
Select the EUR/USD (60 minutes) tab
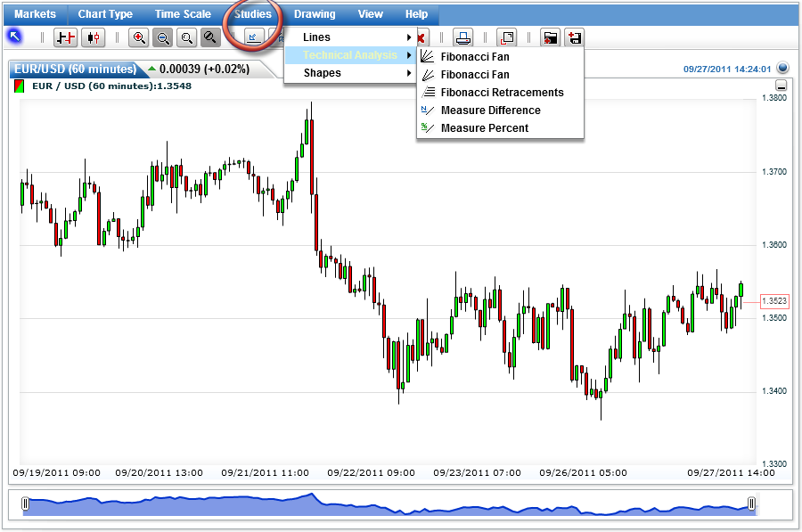(x=74, y=70)
